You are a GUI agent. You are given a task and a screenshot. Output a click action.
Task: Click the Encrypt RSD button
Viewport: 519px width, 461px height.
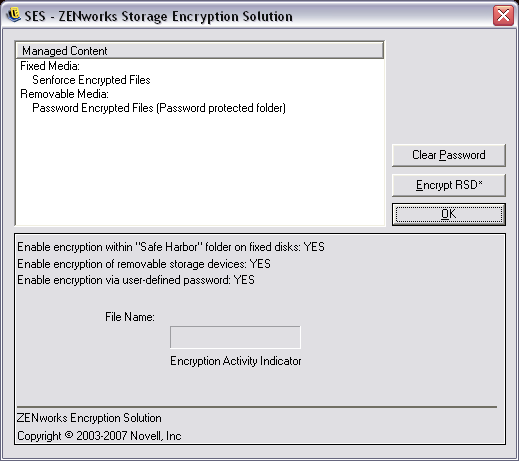coord(449,185)
